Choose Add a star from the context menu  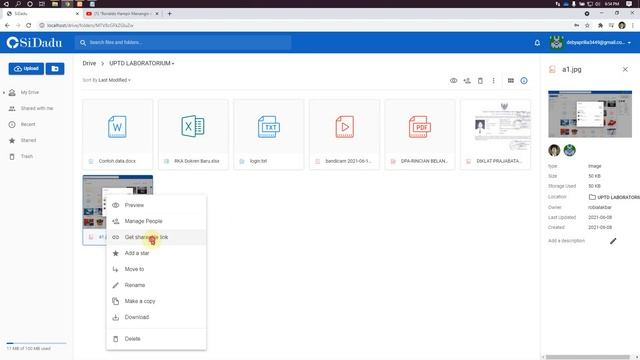click(156, 253)
